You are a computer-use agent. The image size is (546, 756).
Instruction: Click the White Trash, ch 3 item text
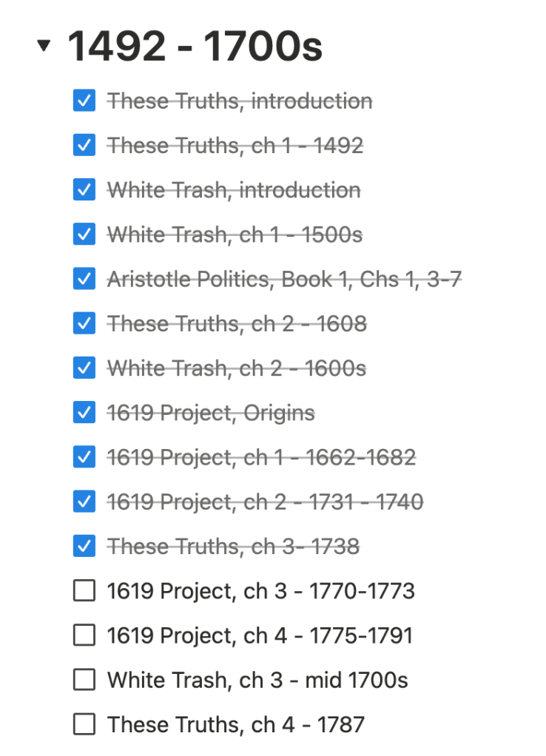257,680
